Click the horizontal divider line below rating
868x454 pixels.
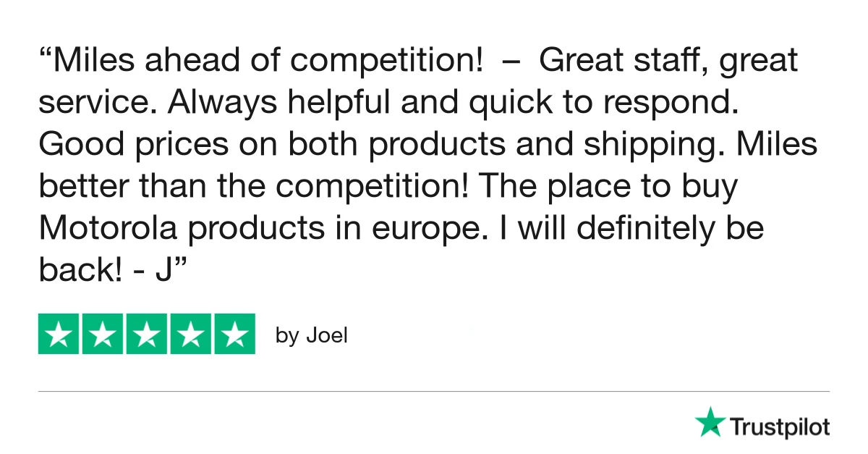pyautogui.click(x=434, y=391)
